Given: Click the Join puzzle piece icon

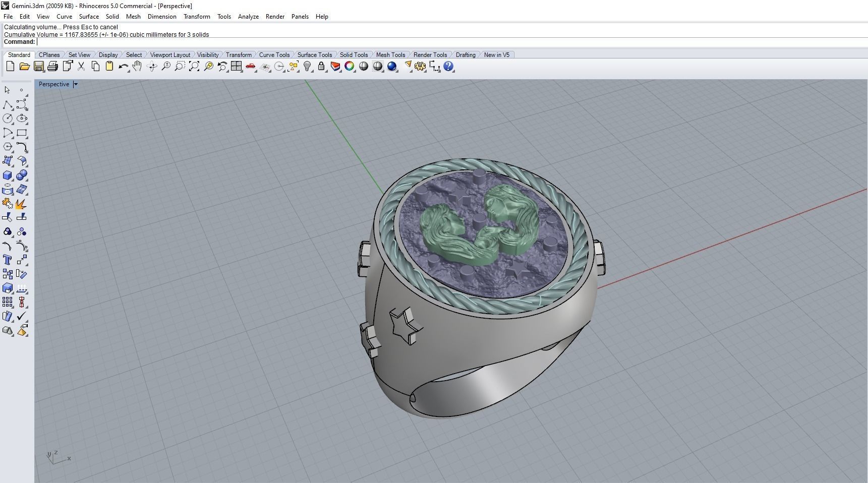Looking at the screenshot, I should point(8,203).
